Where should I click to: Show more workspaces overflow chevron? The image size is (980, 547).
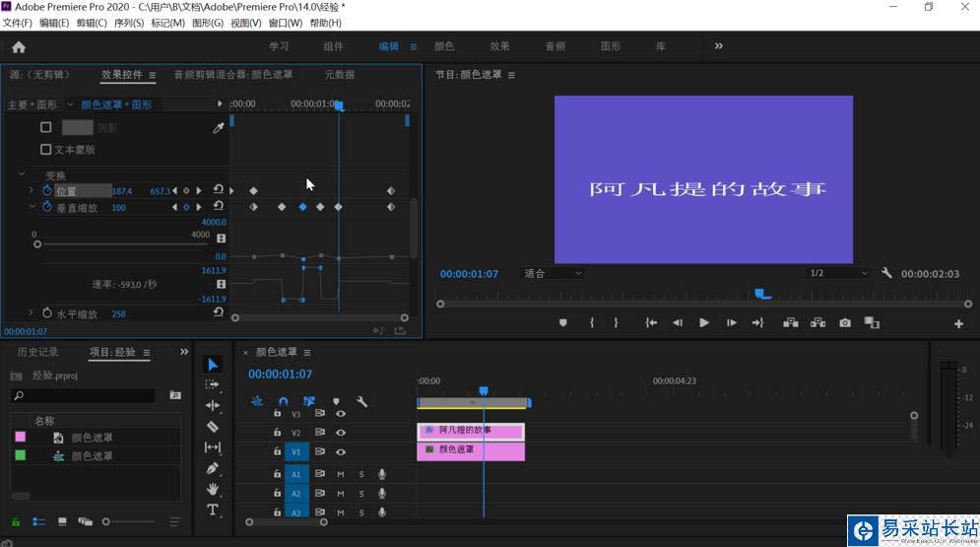pyautogui.click(x=719, y=46)
